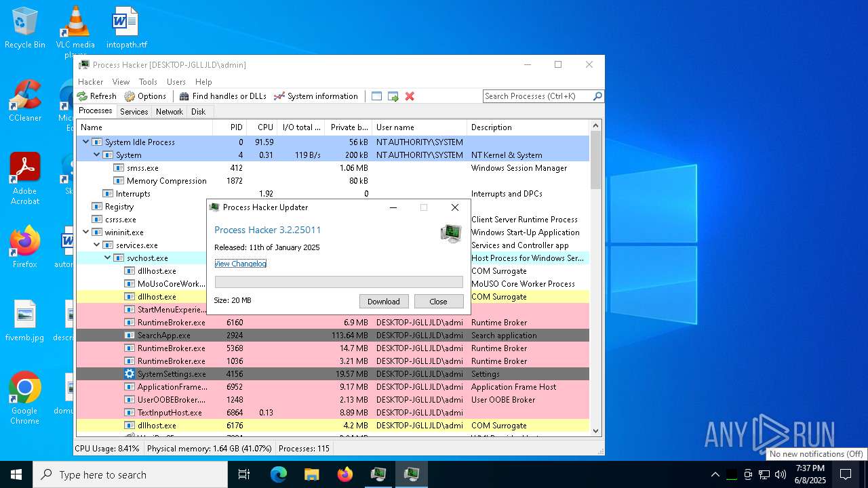Show hidden system tray icons
The height and width of the screenshot is (488, 868).
click(715, 474)
